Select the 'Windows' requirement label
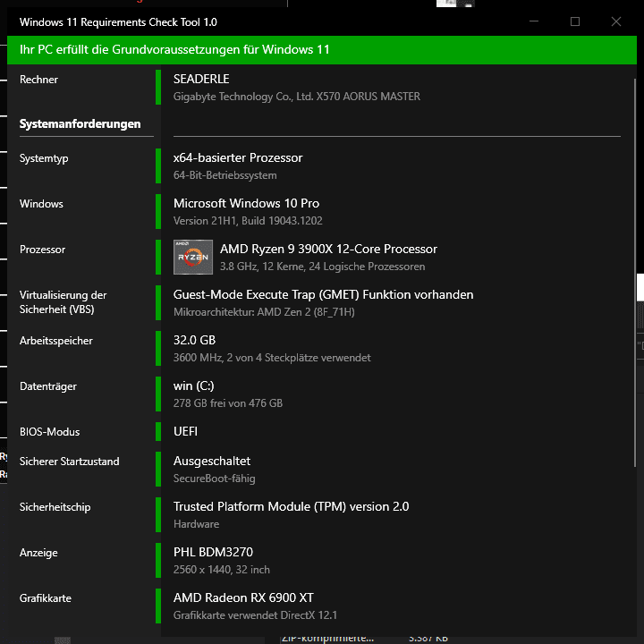This screenshot has width=644, height=644. click(41, 204)
